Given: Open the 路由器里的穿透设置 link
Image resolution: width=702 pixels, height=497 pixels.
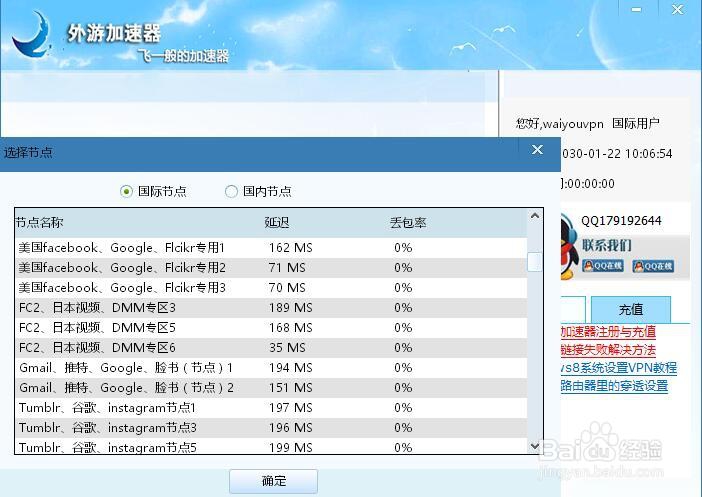Looking at the screenshot, I should point(614,386).
